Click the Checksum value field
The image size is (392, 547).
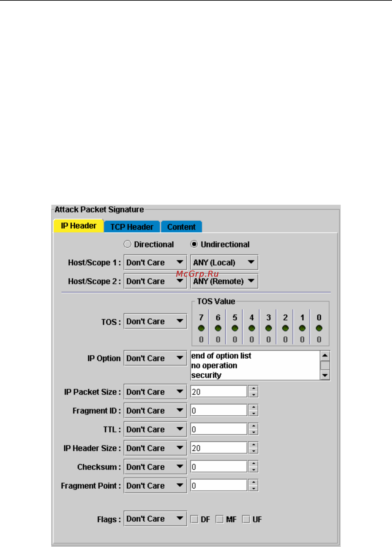(x=219, y=467)
